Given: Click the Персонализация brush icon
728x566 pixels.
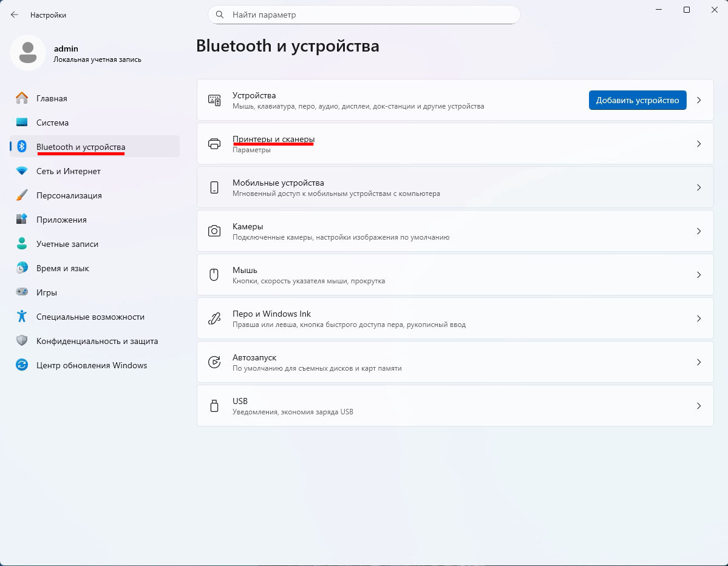Looking at the screenshot, I should pos(22,195).
